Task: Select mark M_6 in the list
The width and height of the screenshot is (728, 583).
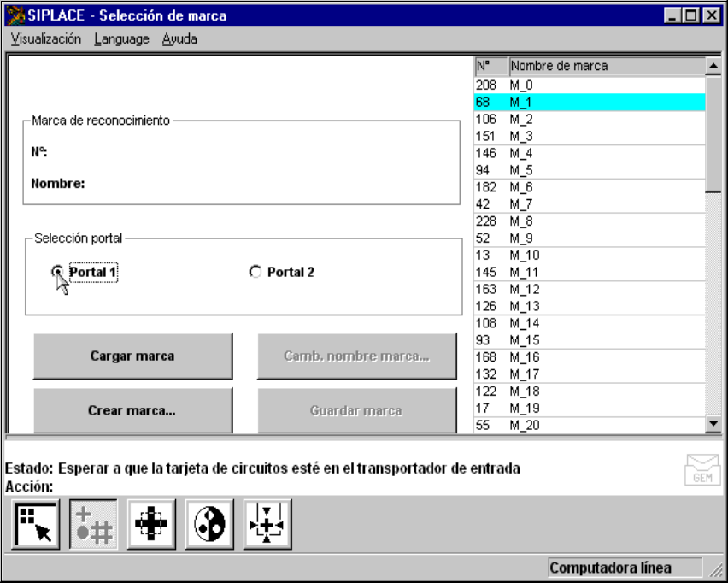Action: [590, 187]
